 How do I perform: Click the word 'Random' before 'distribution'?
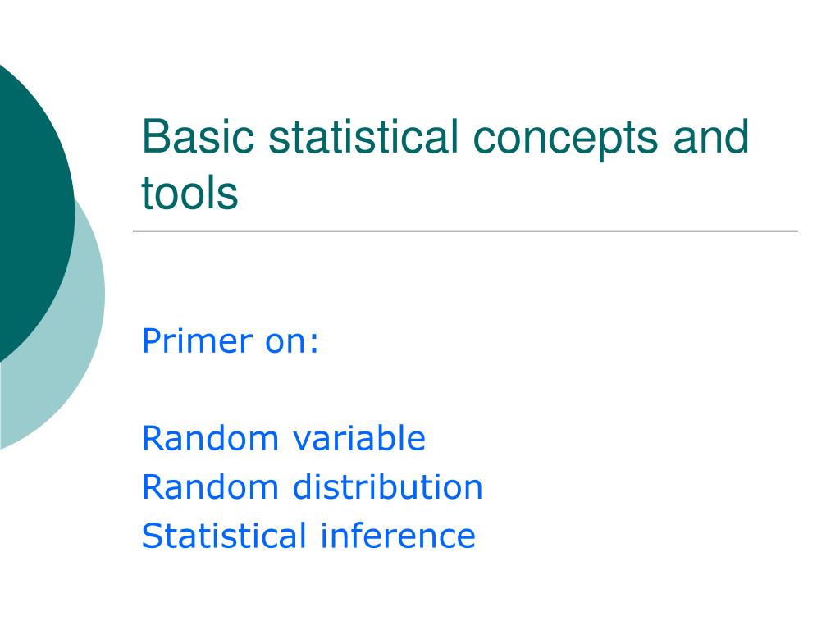tap(210, 487)
